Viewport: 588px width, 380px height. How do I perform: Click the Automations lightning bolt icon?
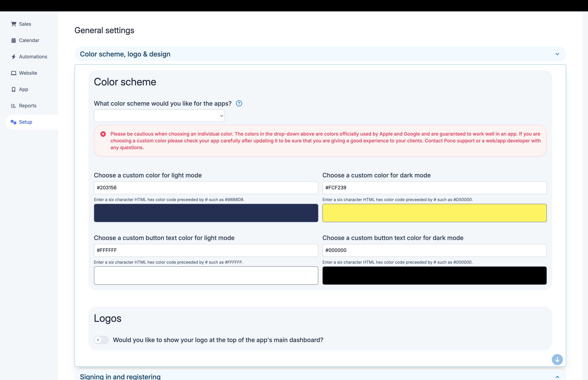click(14, 56)
